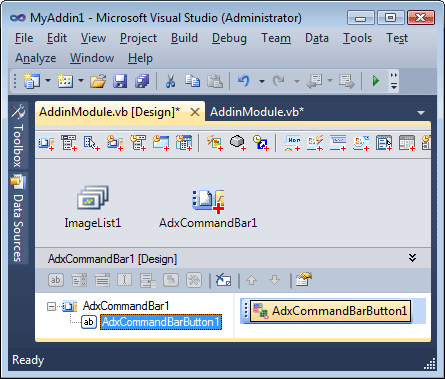The height and width of the screenshot is (379, 445).
Task: Open the Debug menu
Action: (x=229, y=38)
